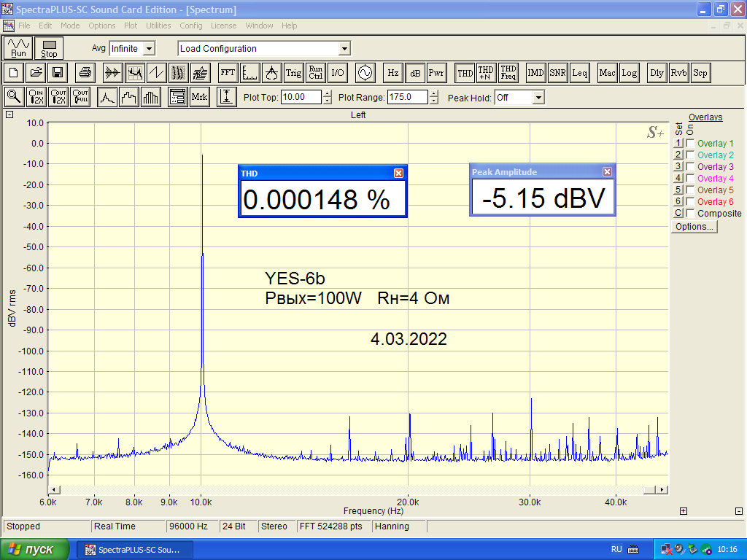Focus the Plot Top input field
The width and height of the screenshot is (747, 560).
(x=301, y=97)
